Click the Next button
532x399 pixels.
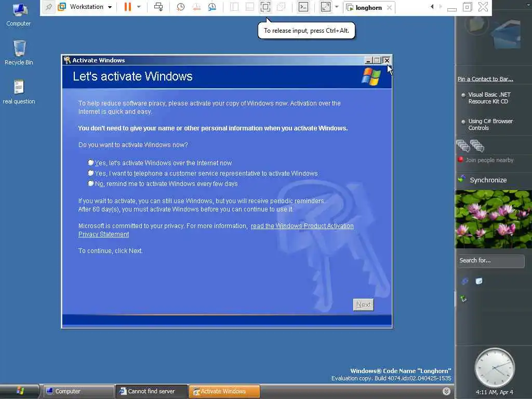tap(363, 304)
